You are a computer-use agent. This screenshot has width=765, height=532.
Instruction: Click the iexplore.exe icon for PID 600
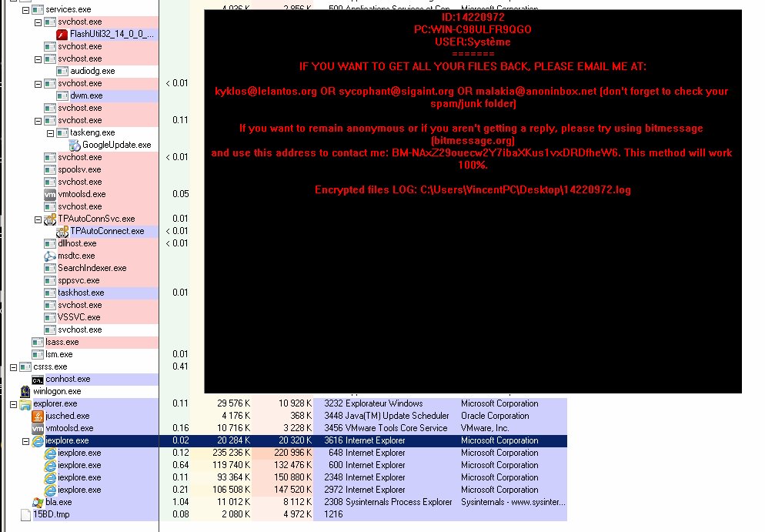[50, 465]
